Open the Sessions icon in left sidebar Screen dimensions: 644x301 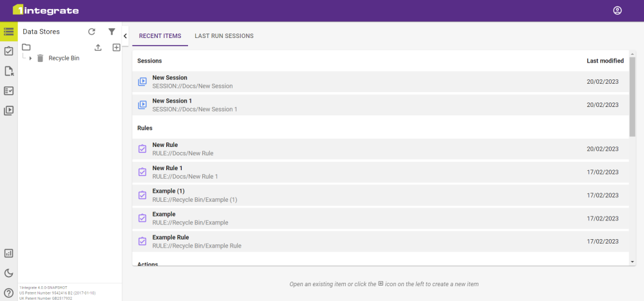(8, 110)
